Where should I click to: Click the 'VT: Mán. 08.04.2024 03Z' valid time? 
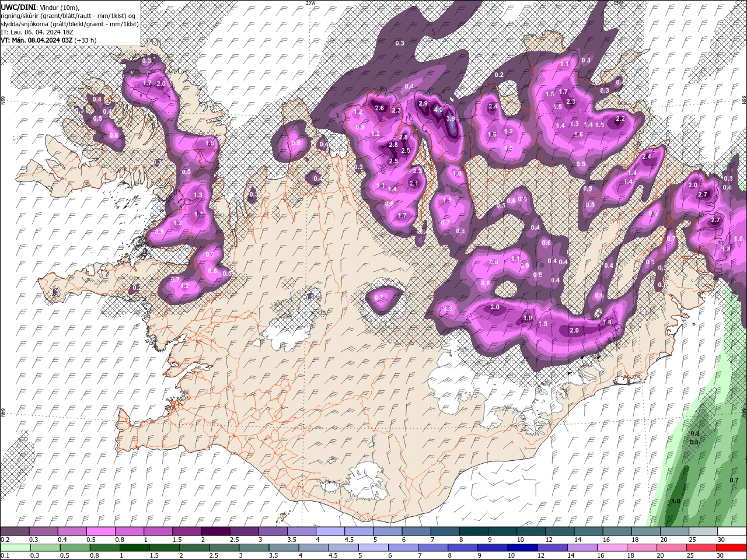[36, 40]
